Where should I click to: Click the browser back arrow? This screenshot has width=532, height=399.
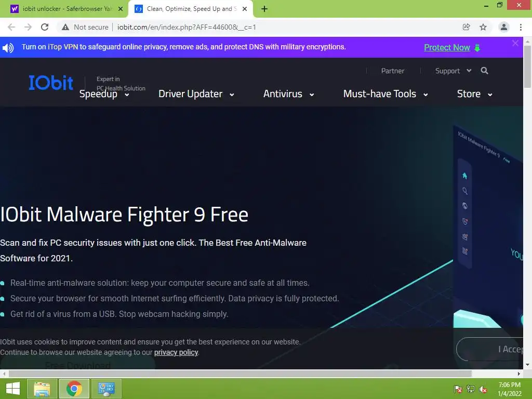[11, 27]
